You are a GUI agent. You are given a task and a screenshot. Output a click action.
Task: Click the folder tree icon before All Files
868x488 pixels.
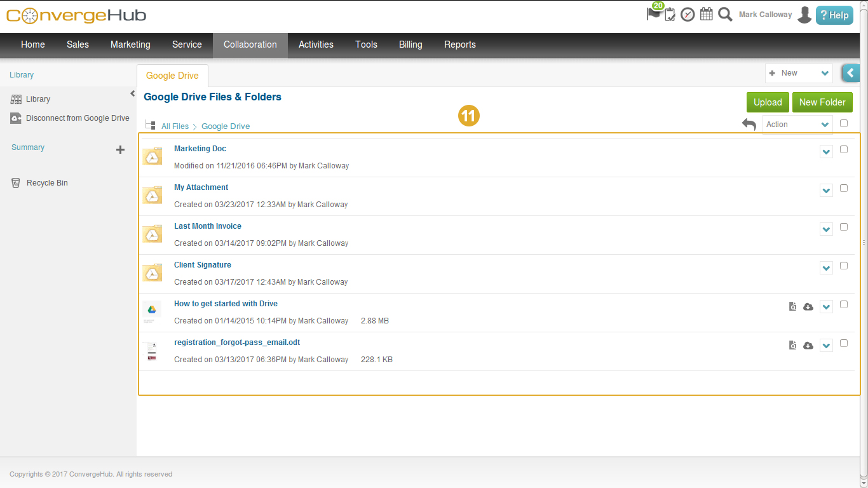[151, 125]
